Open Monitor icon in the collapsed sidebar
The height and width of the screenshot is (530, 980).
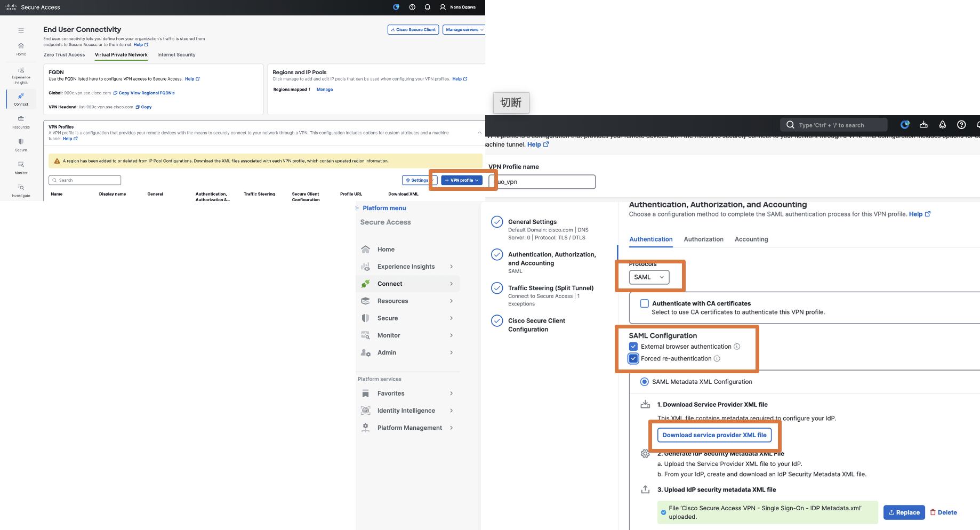coord(21,165)
